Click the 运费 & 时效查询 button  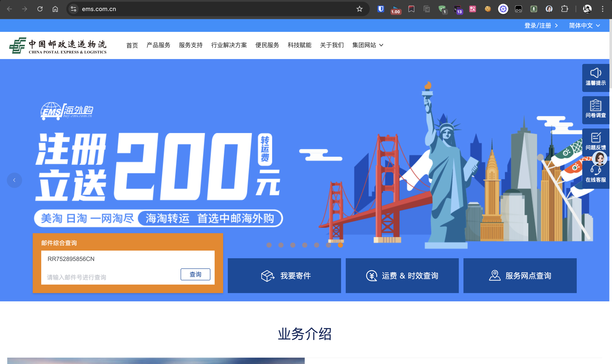[x=402, y=275]
